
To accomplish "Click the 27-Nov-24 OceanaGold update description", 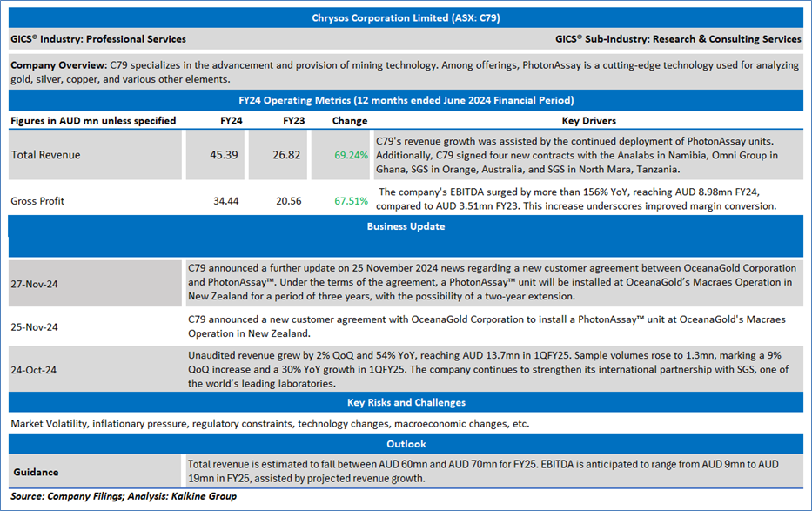I will point(492,282).
